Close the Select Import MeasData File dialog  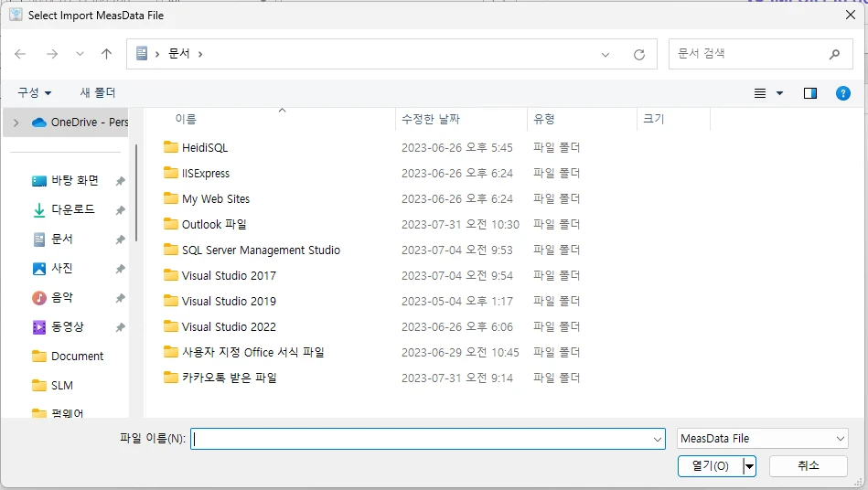pyautogui.click(x=851, y=15)
